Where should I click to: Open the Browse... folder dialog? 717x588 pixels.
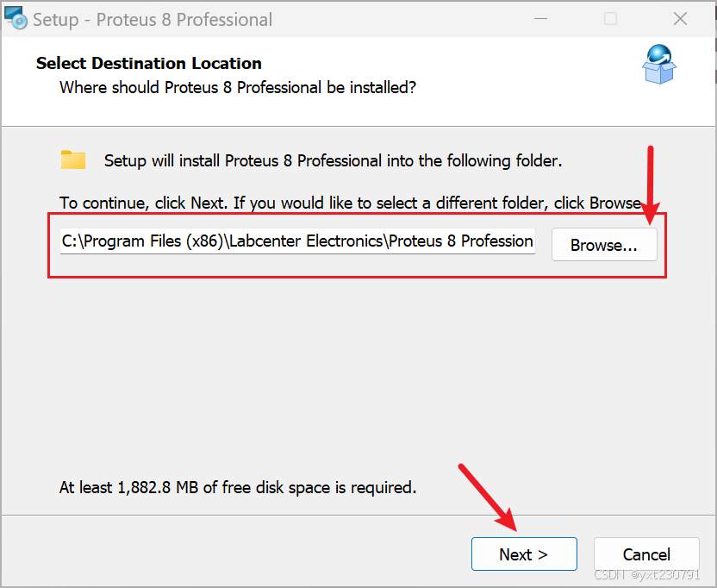(x=604, y=245)
